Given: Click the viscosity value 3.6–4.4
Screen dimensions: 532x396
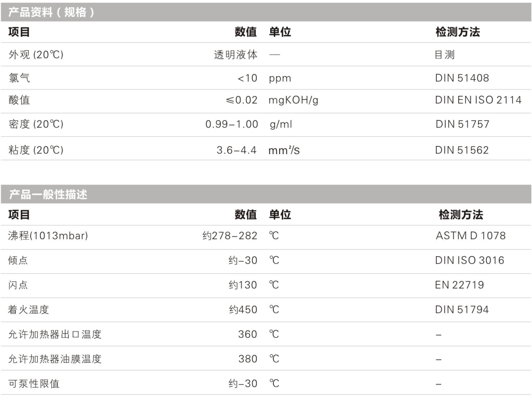Looking at the screenshot, I should (236, 150).
